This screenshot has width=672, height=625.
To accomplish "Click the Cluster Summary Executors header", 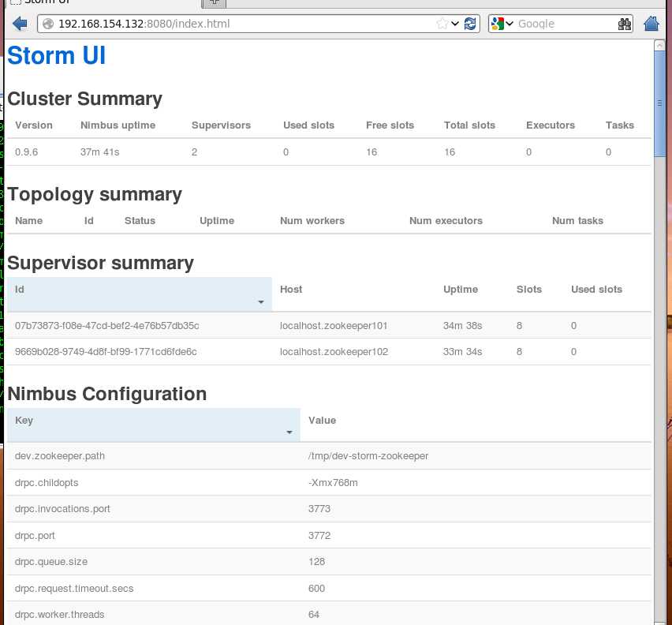I will [551, 125].
